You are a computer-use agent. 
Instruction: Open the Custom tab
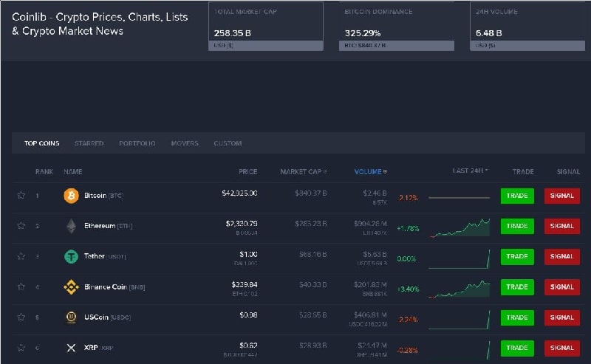point(228,143)
